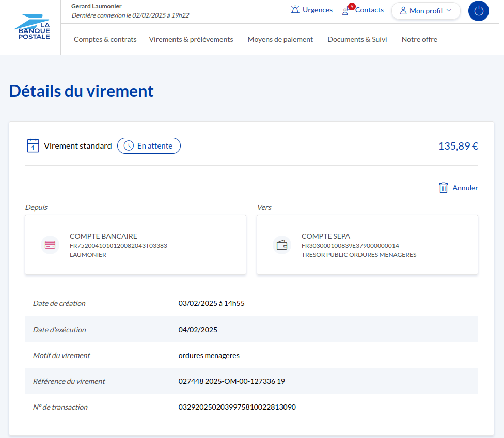This screenshot has width=504, height=438.
Task: Click the calendar icon by Virement standard
Action: pos(33,145)
